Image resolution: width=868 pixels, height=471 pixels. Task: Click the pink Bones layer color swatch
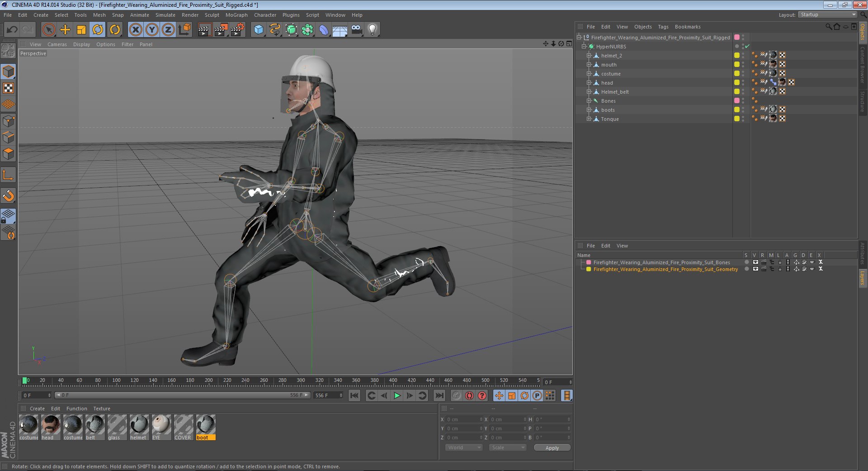(x=589, y=262)
